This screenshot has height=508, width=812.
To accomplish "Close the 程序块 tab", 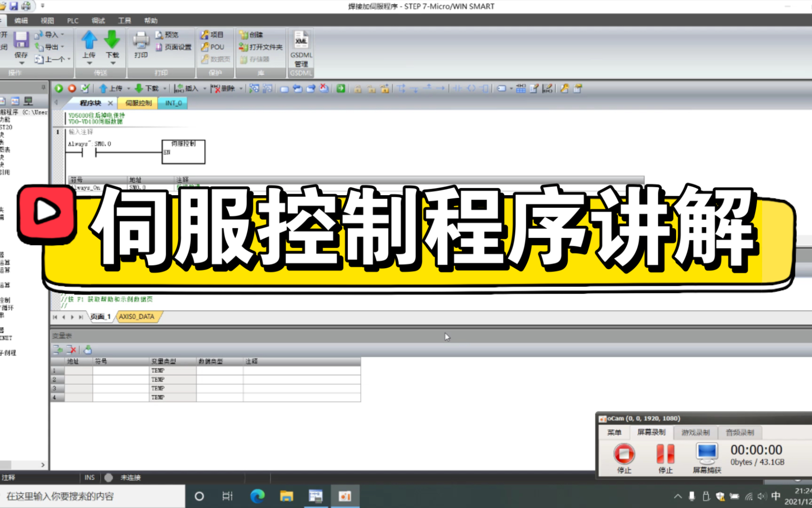I will click(x=110, y=103).
